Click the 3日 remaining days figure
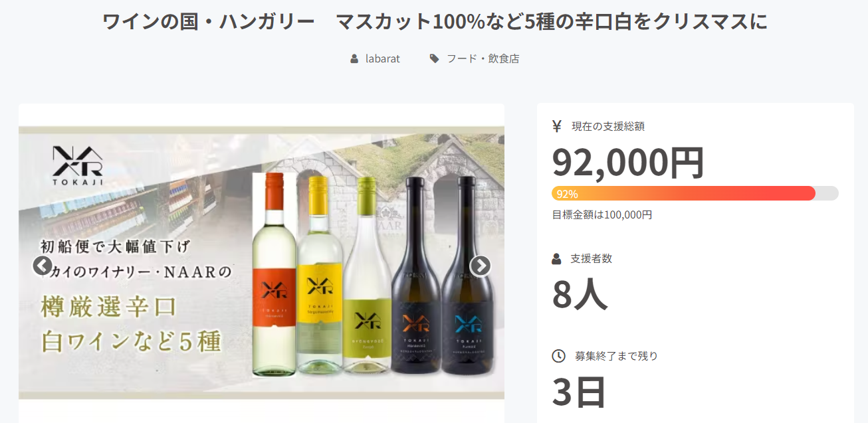Viewport: 868px width, 423px height. (579, 392)
